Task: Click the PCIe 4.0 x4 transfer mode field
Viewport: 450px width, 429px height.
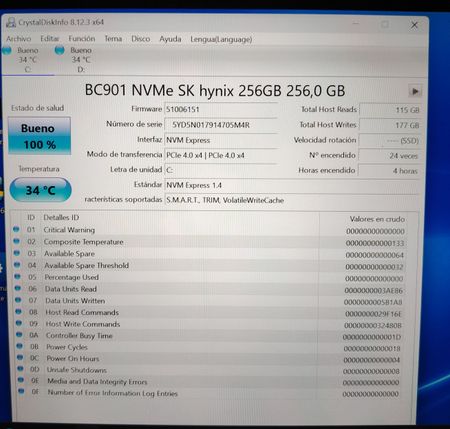Action: point(221,155)
